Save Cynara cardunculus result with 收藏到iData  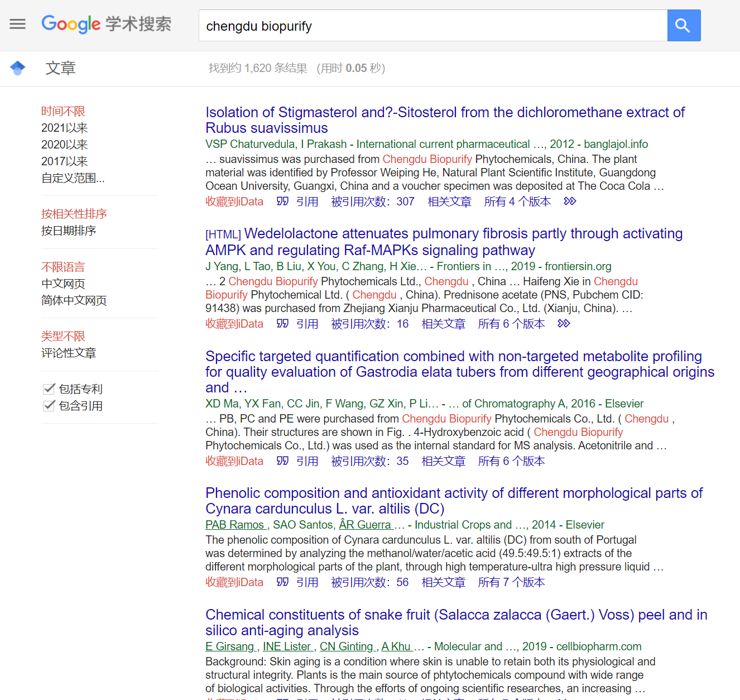234,582
